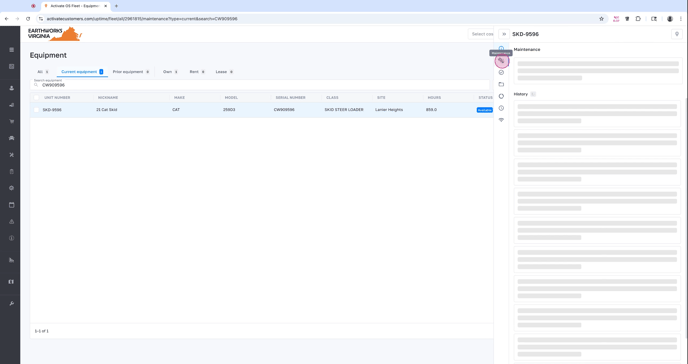This screenshot has width=688, height=364.
Task: Collapse the SKD-9596 details panel with the double chevron
Action: [504, 34]
